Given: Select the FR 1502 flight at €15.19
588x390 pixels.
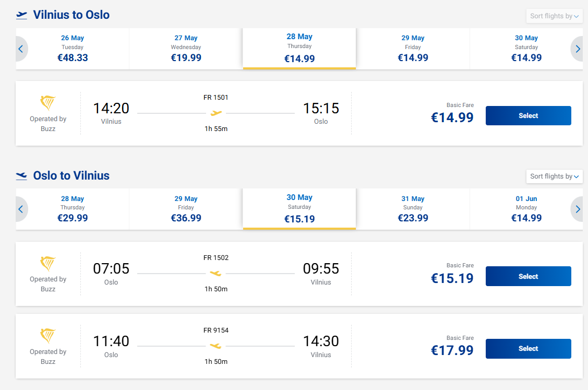Looking at the screenshot, I should point(528,276).
